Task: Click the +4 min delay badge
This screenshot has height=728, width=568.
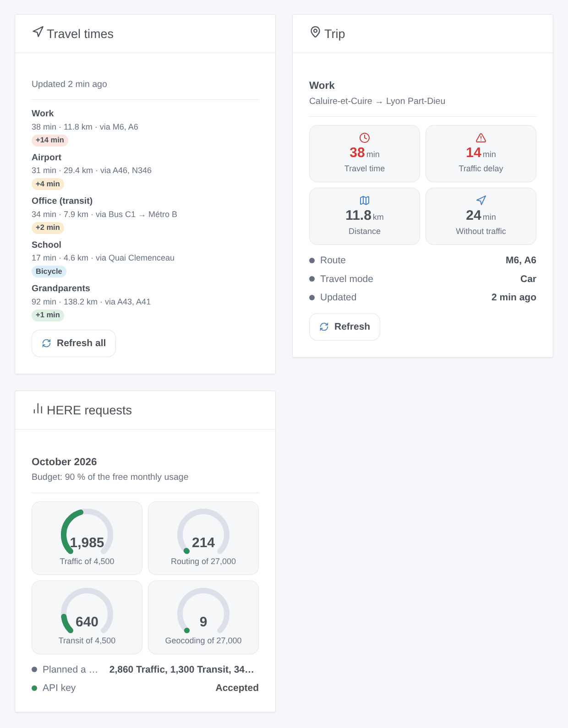Action: coord(48,184)
